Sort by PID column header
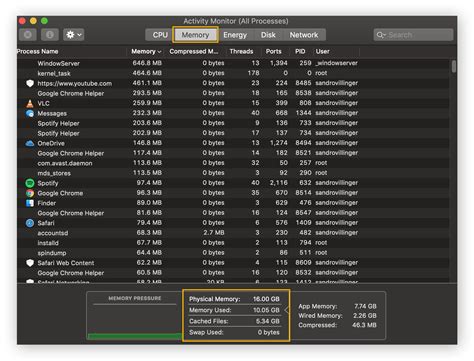Viewport: 474px width, 361px height. [300, 51]
